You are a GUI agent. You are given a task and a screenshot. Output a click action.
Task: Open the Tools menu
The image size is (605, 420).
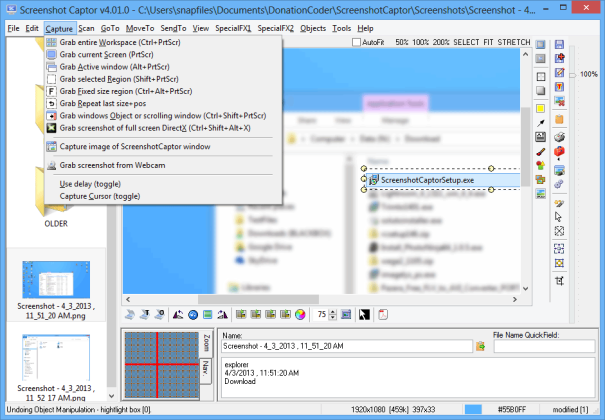point(341,29)
